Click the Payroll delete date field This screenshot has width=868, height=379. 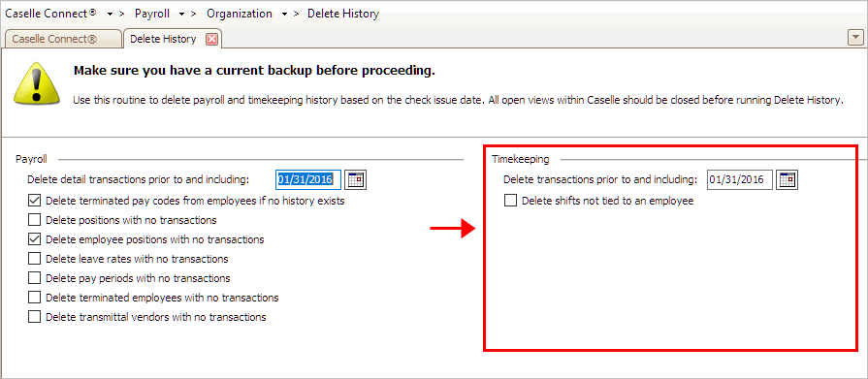click(308, 180)
